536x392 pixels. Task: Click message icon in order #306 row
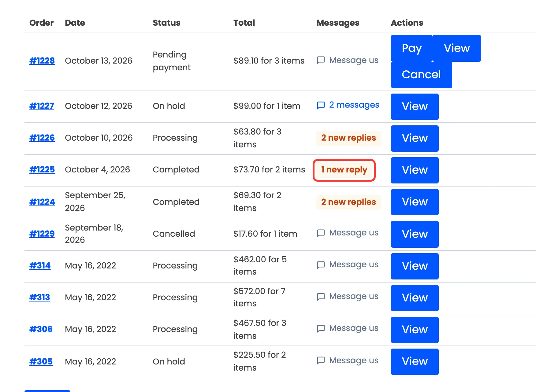point(321,328)
